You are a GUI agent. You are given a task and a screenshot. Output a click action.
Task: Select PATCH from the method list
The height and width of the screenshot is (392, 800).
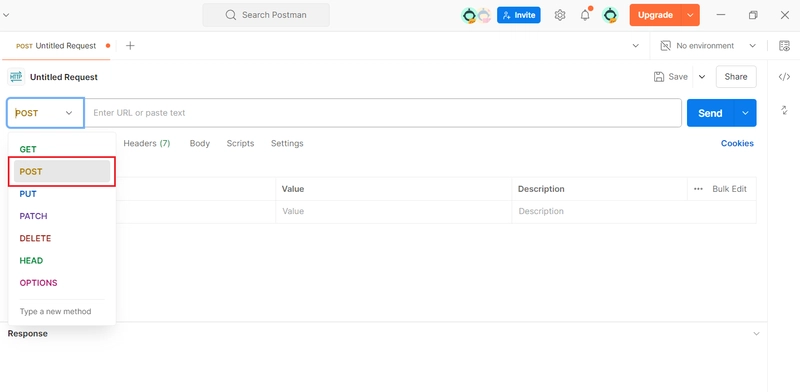(62, 216)
